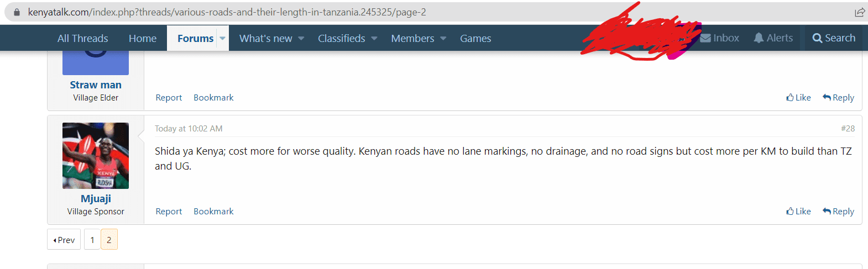Open the Games nav item
Viewport: 868px width, 269px height.
point(475,39)
